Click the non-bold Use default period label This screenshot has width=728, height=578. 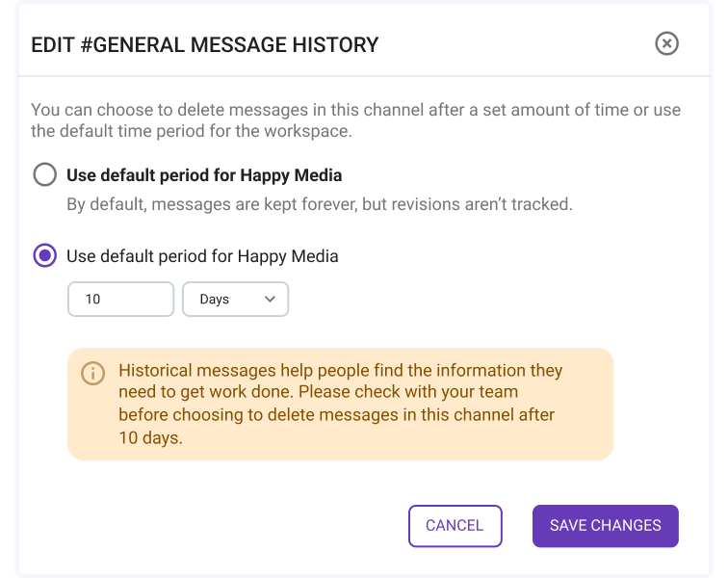click(x=202, y=256)
